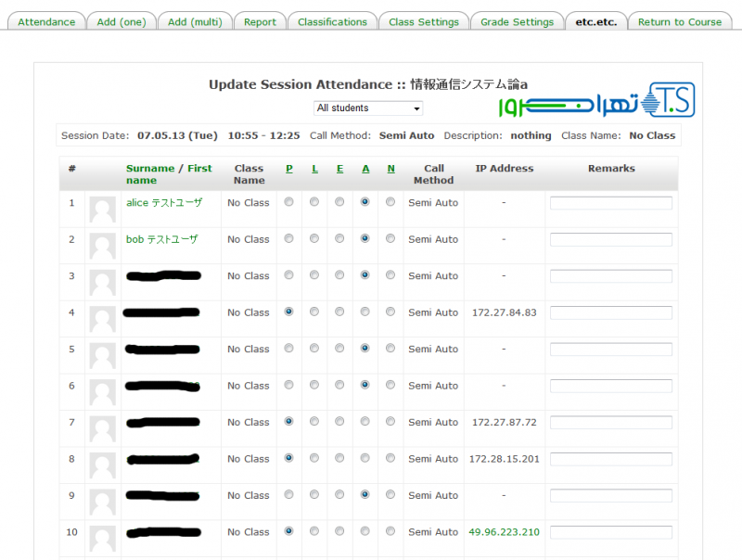Mark bob as Late (L)
Image resolution: width=742 pixels, height=560 pixels.
click(314, 239)
